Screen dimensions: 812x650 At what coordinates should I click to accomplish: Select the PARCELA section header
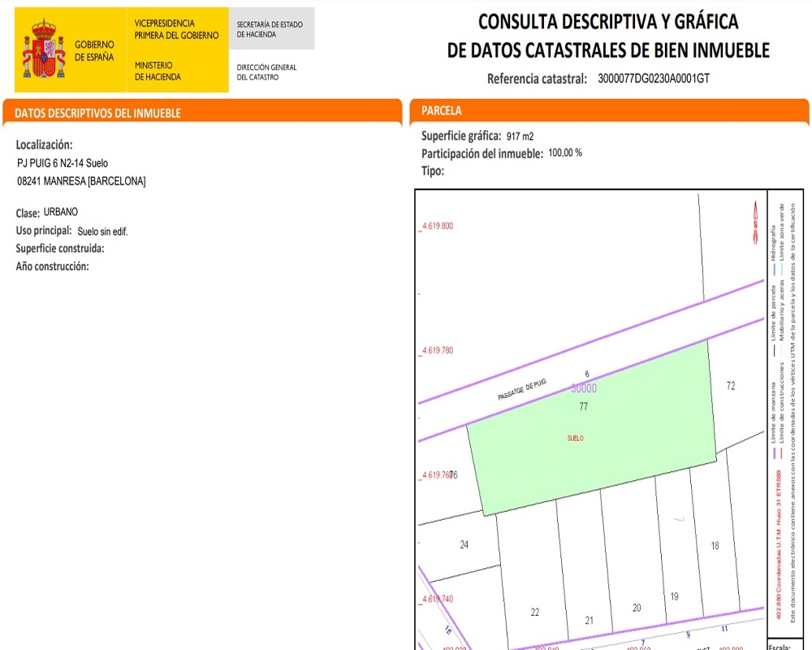[442, 110]
